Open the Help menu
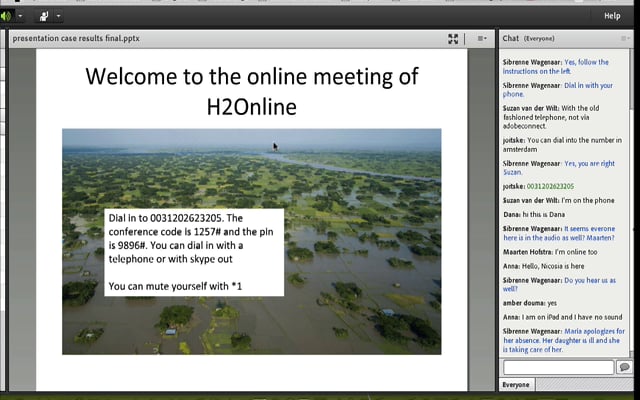Image resolution: width=640 pixels, height=400 pixels. (x=612, y=16)
